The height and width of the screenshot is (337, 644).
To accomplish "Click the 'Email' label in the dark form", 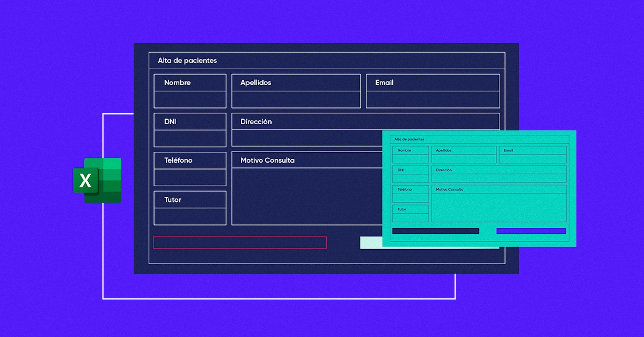I will (x=384, y=82).
